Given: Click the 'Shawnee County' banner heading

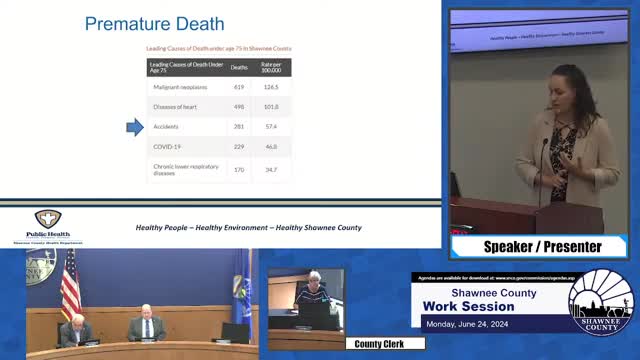Looking at the screenshot, I should coord(494,293).
